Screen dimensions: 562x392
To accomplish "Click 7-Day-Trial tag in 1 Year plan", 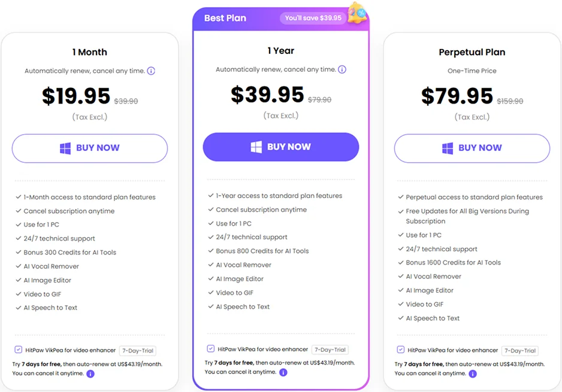I will coord(330,350).
